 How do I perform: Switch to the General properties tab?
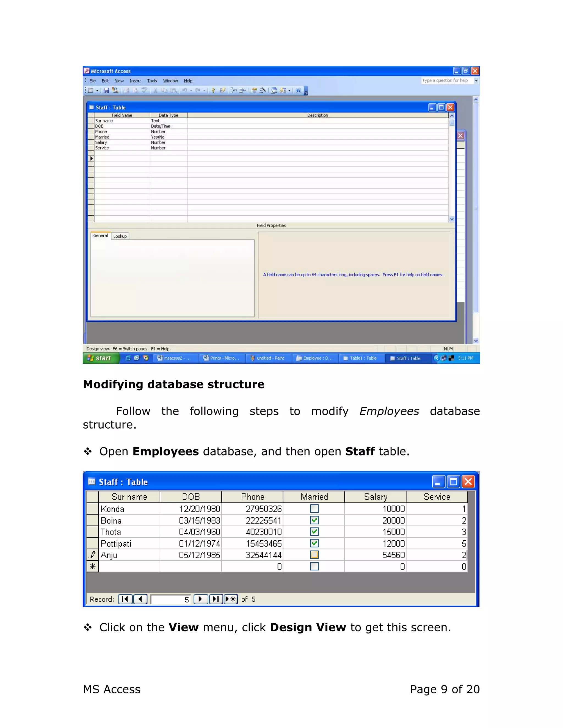(100, 235)
